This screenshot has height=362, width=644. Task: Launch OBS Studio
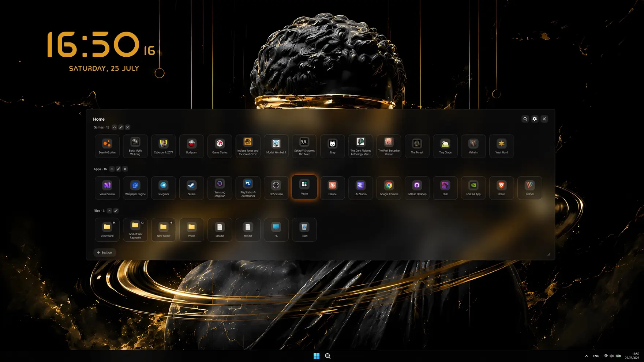click(x=276, y=188)
